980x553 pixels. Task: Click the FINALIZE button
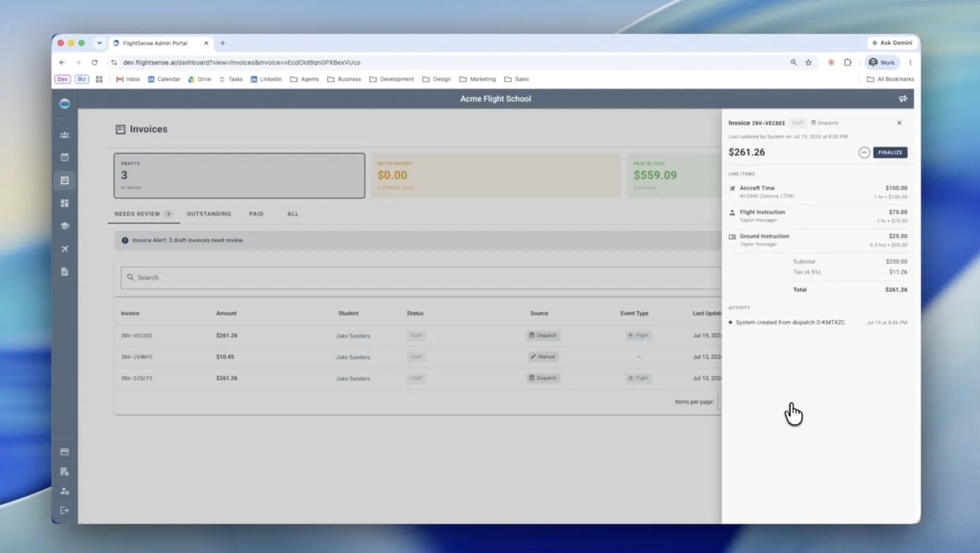pos(890,153)
